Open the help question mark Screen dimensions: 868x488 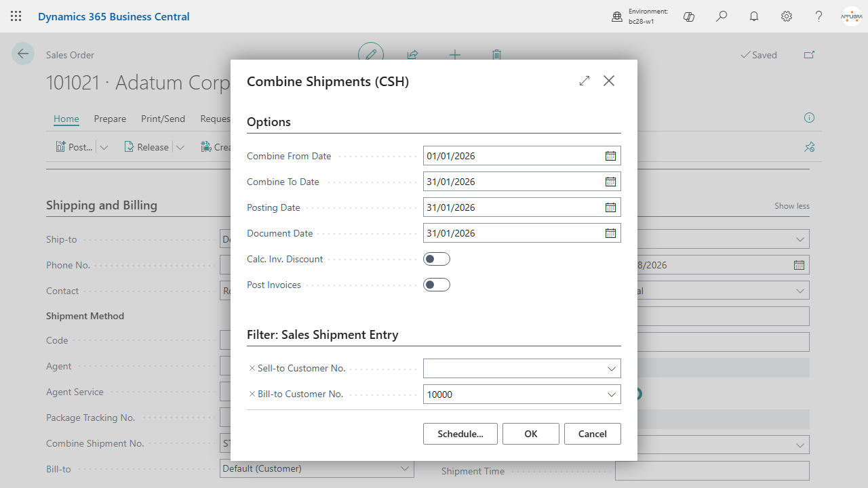click(819, 16)
